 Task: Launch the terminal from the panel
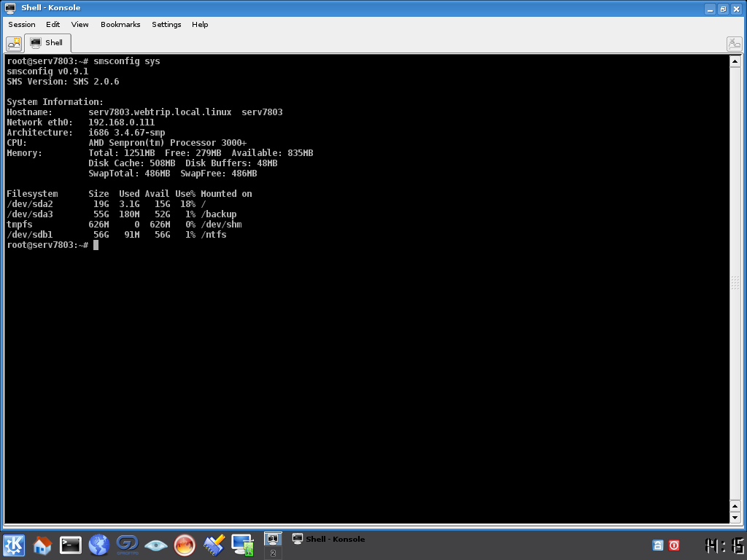pos(71,545)
